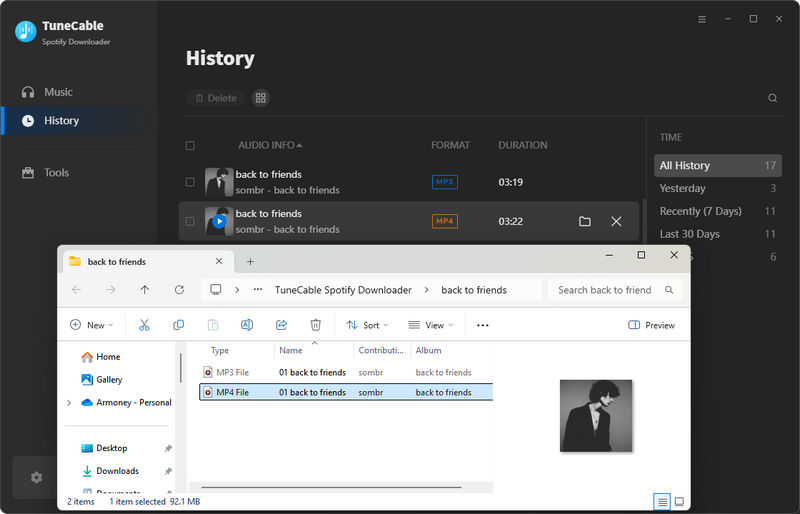Open the New dropdown in Explorer

[x=92, y=325]
